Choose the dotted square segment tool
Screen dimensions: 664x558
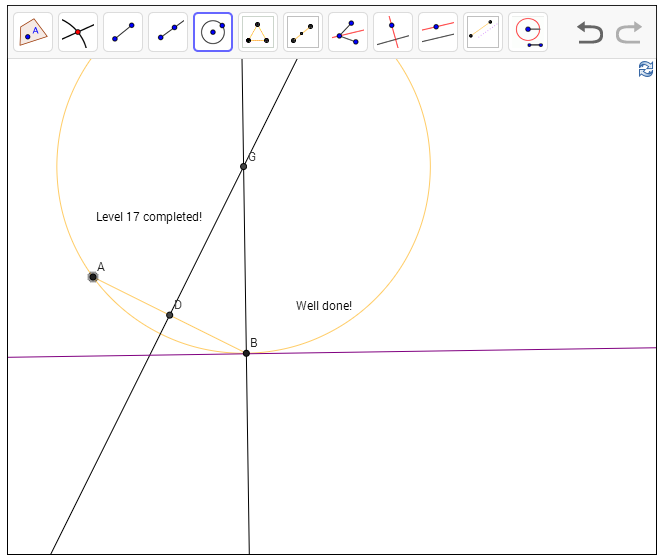point(483,32)
